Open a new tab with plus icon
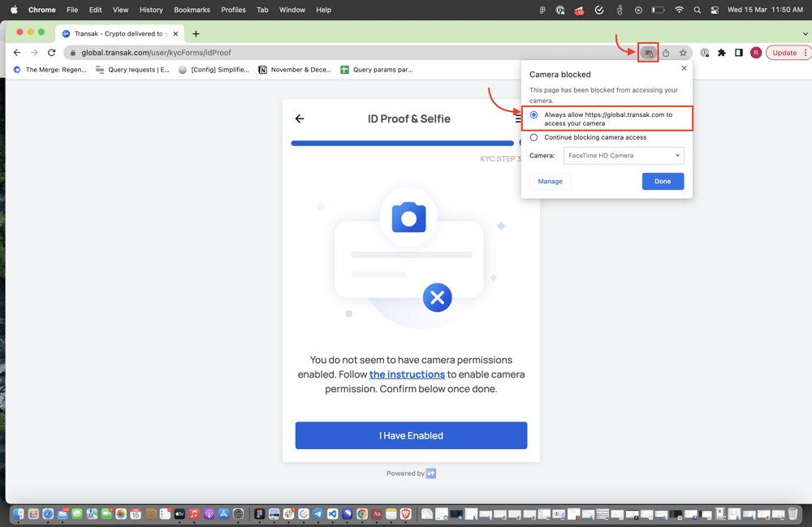 click(196, 34)
